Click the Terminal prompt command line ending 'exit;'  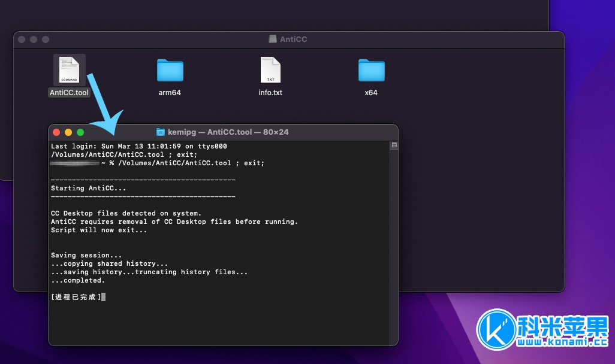[x=157, y=163]
